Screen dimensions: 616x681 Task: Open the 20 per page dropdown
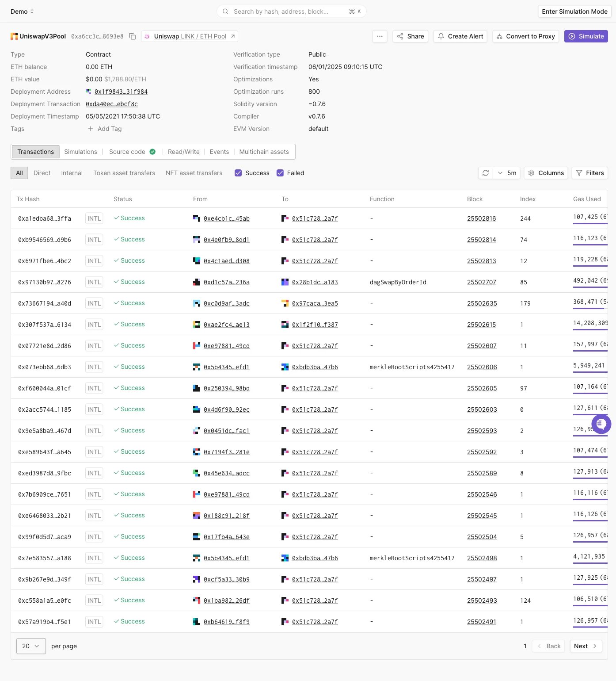click(31, 646)
